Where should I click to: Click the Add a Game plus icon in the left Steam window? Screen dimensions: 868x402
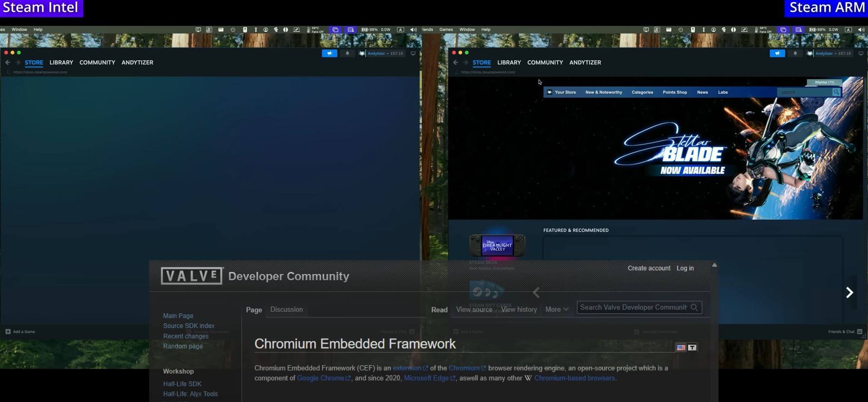click(8, 332)
